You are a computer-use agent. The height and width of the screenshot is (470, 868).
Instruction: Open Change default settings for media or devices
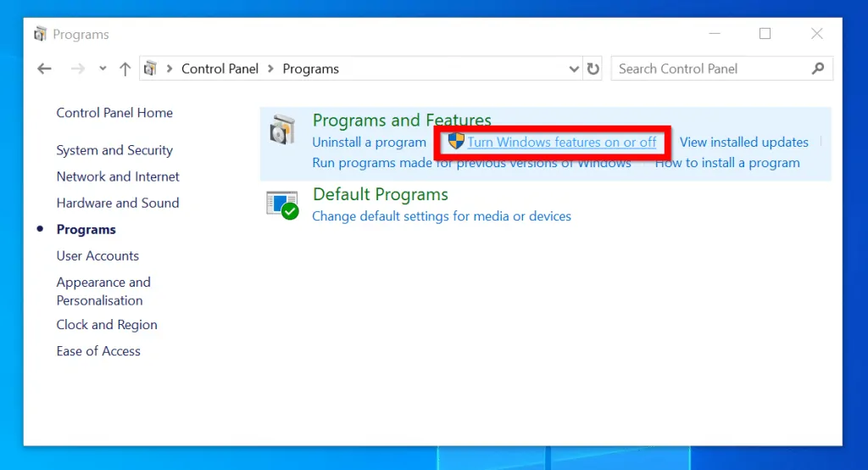click(x=441, y=216)
